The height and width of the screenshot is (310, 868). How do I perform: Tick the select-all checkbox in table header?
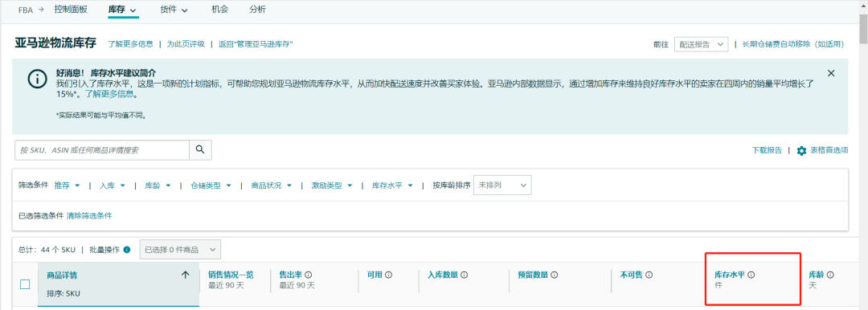pyautogui.click(x=25, y=284)
